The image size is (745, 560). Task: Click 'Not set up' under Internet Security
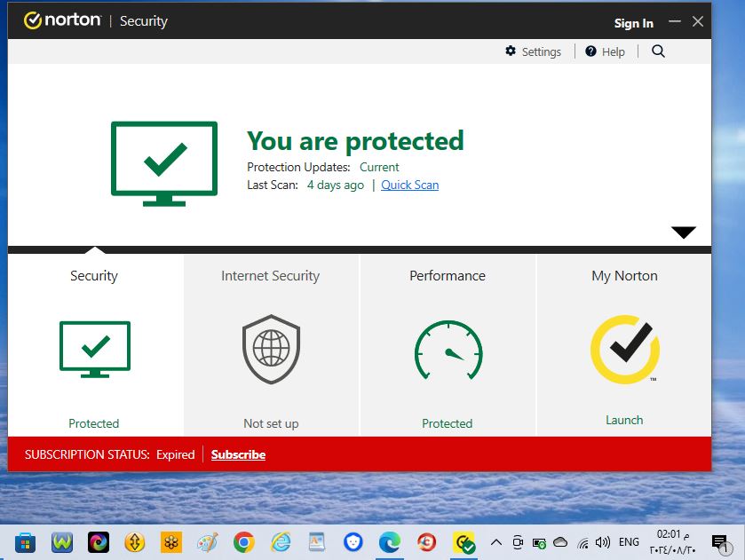272,423
